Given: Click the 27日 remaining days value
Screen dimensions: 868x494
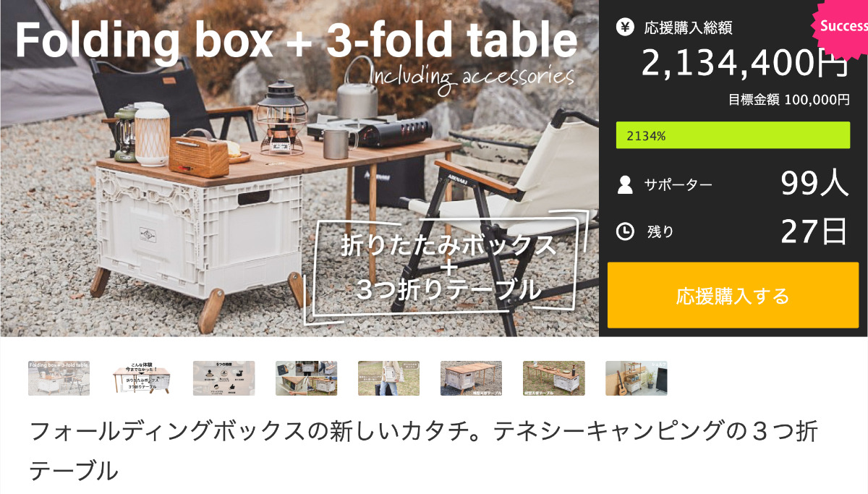Looking at the screenshot, I should [814, 231].
